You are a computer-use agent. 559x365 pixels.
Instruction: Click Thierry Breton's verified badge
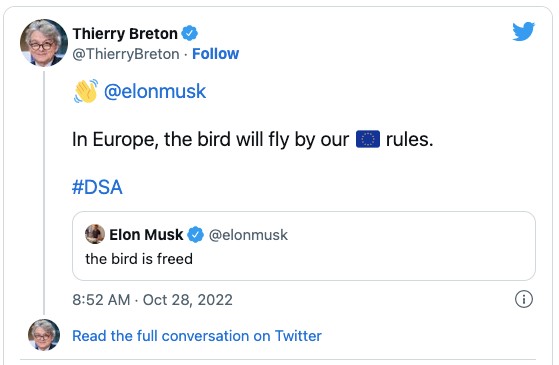pyautogui.click(x=189, y=34)
